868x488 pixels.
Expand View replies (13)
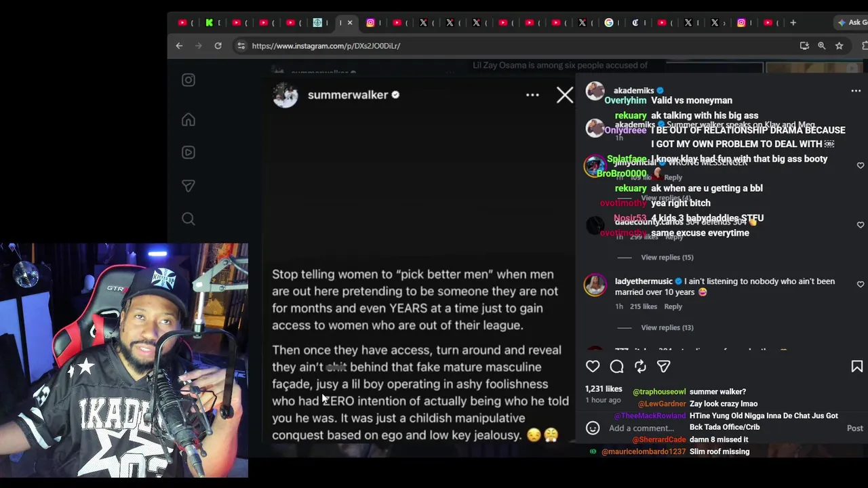pyautogui.click(x=667, y=327)
